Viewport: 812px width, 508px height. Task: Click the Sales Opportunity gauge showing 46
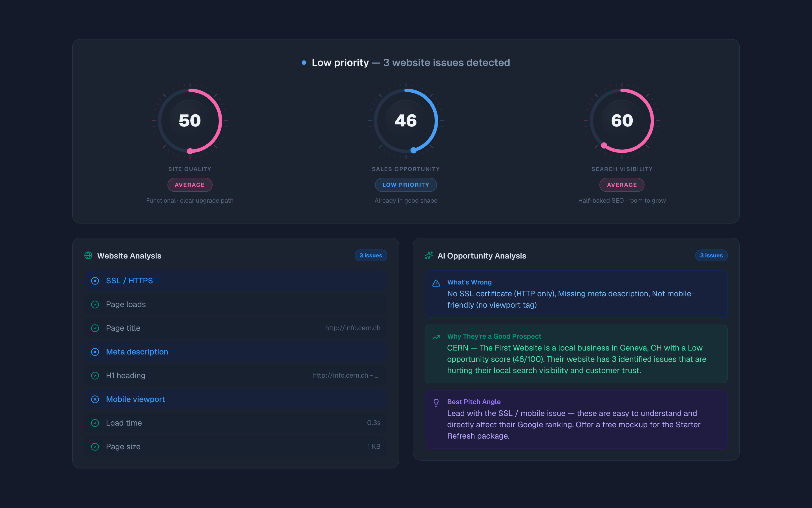pos(406,121)
